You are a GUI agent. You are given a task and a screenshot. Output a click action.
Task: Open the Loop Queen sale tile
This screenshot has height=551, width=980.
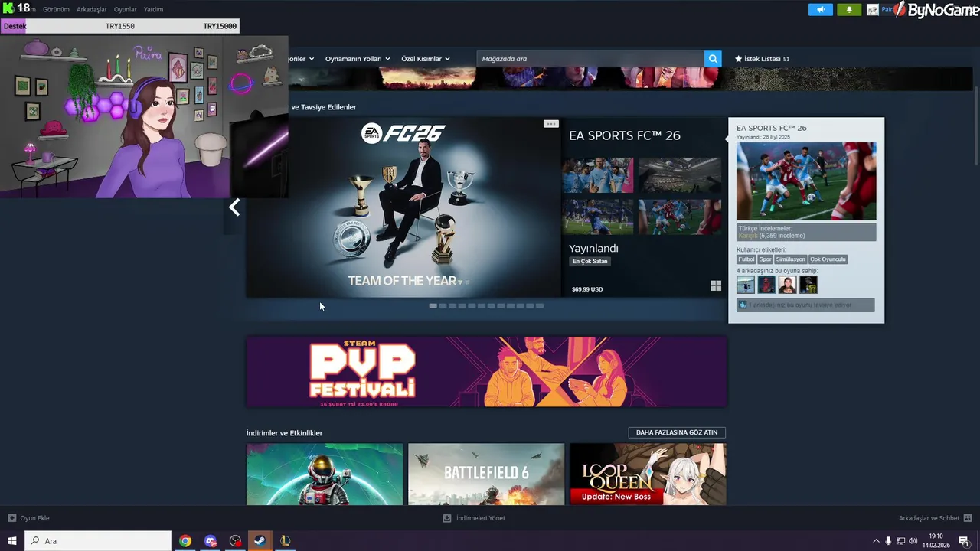(x=648, y=474)
